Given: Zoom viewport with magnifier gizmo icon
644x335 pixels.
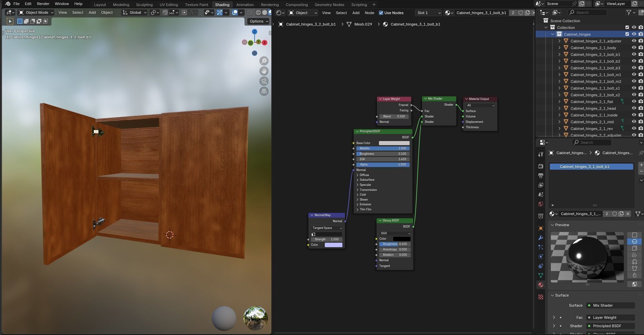Looking at the screenshot, I should click(264, 61).
